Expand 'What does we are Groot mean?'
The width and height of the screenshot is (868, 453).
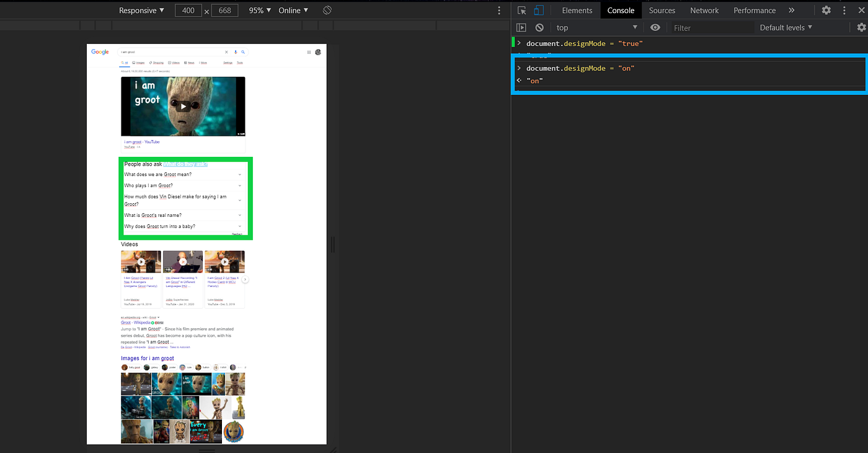tap(183, 174)
